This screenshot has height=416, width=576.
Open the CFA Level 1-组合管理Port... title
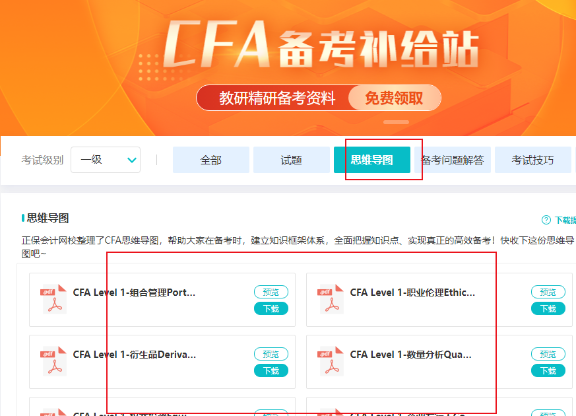pos(134,293)
